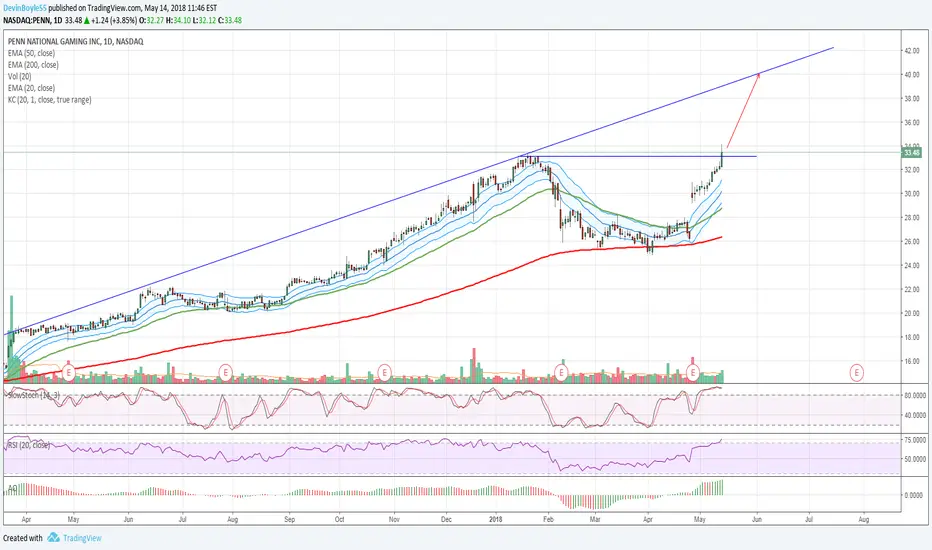Image resolution: width=932 pixels, height=550 pixels.
Task: Select the Vol (20) legend entry
Action: click(x=20, y=76)
